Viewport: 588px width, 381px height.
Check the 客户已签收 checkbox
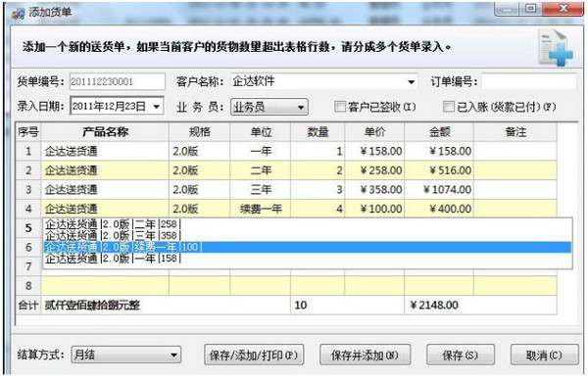pyautogui.click(x=339, y=107)
